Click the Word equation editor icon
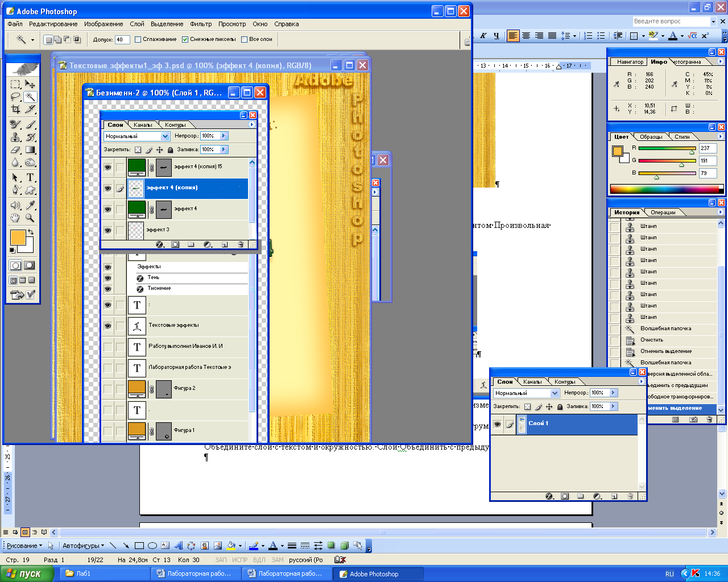 (x=692, y=36)
